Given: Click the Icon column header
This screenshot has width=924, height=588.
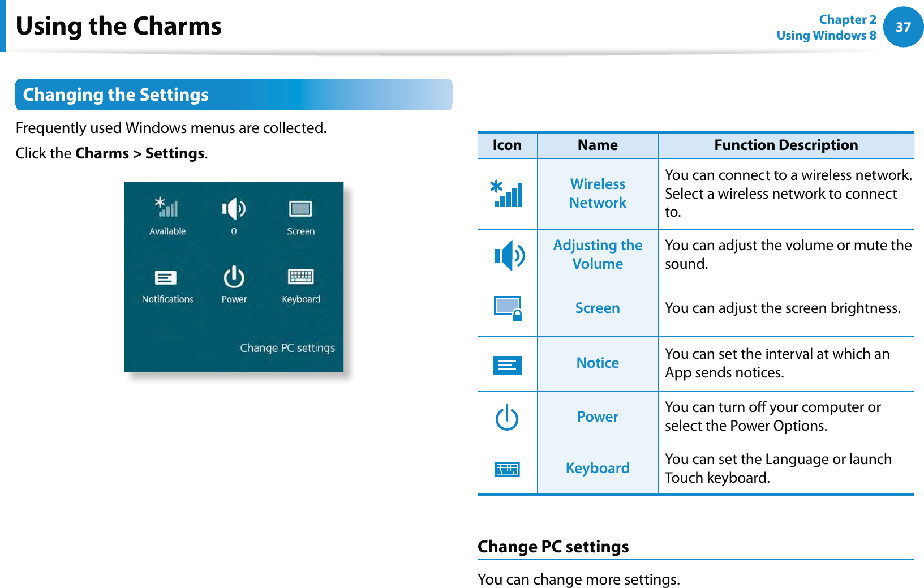Looking at the screenshot, I should (506, 145).
